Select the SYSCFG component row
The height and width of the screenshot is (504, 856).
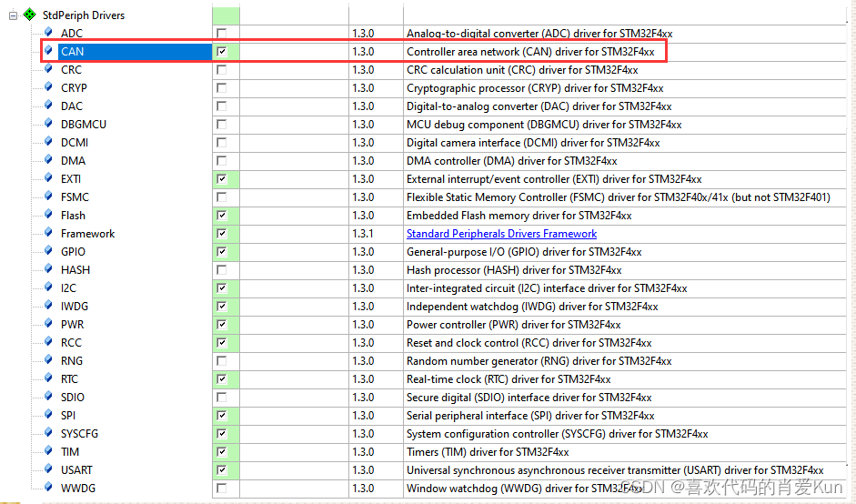click(79, 434)
